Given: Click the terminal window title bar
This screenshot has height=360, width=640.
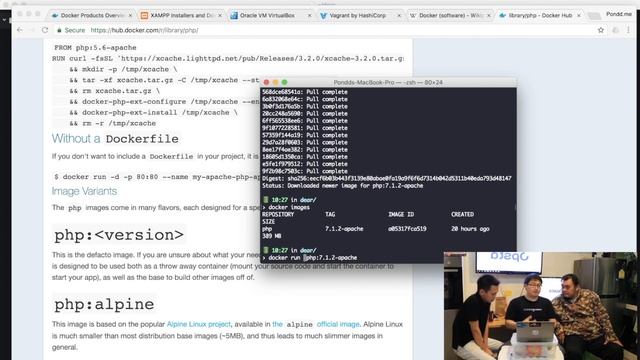Looking at the screenshot, I should click(388, 82).
